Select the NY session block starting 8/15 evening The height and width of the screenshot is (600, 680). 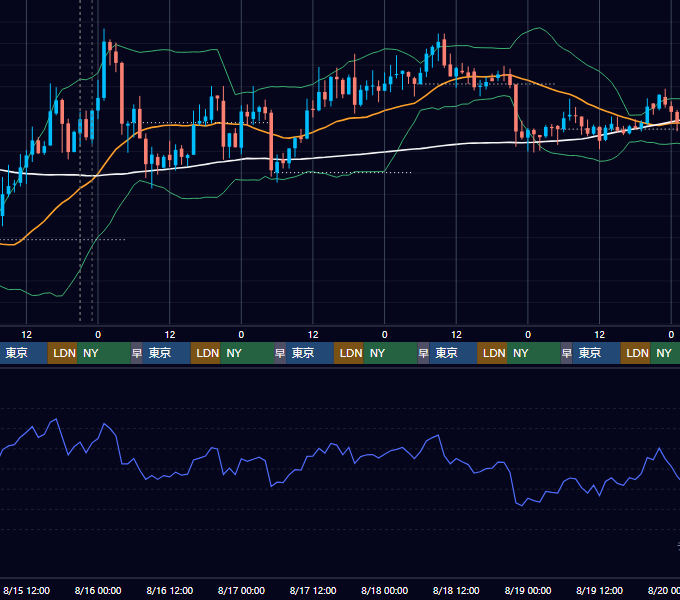[104, 353]
